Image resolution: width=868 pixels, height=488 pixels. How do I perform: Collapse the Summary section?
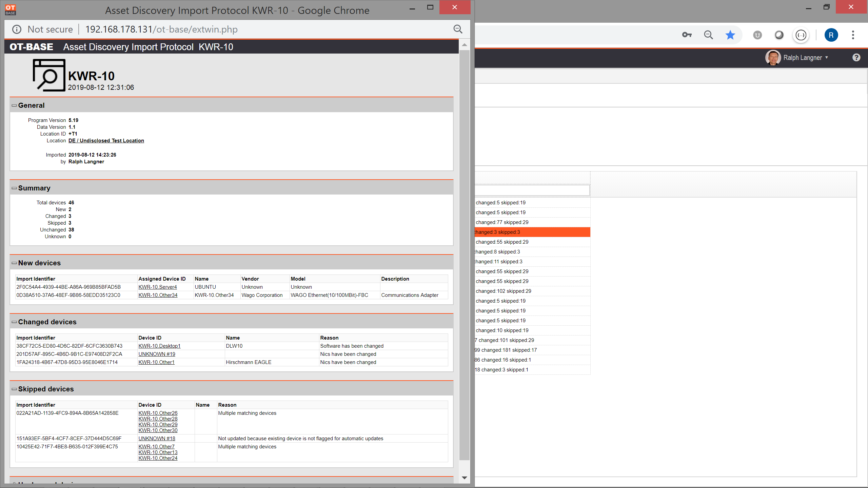pos(14,188)
